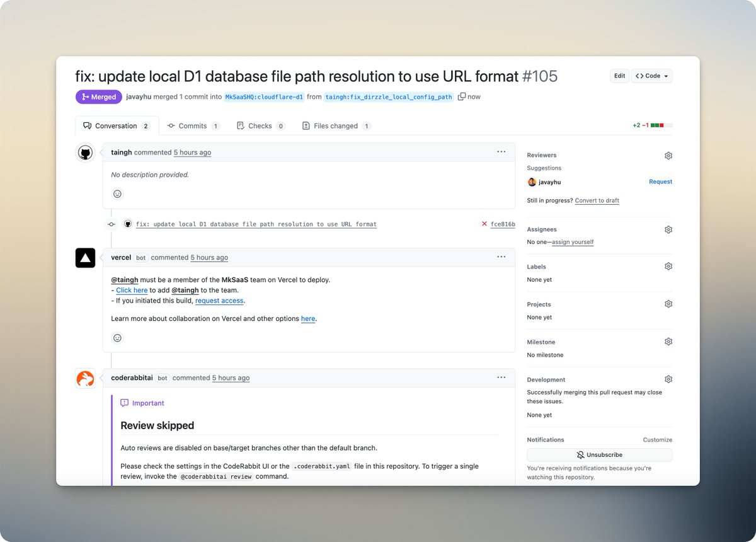Click the copy link icon next to 'now'
756x542 pixels.
[x=462, y=96]
